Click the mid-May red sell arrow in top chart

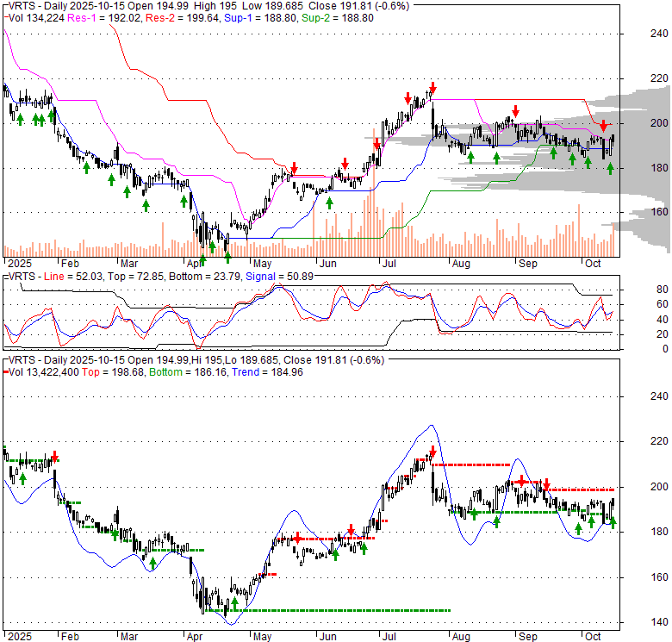(294, 167)
